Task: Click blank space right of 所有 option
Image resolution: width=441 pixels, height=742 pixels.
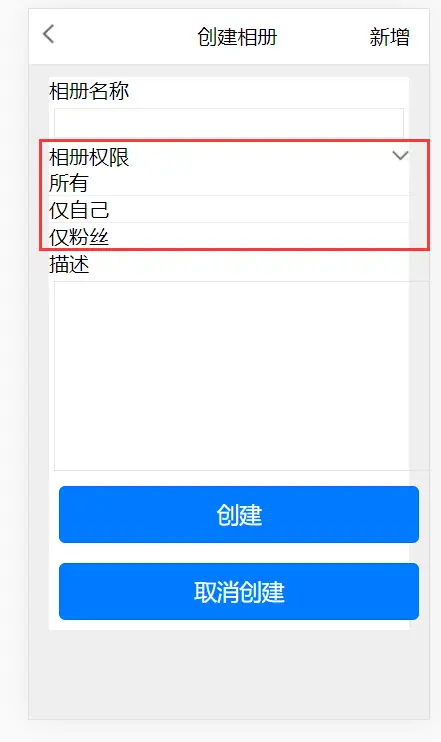Action: click(x=248, y=184)
